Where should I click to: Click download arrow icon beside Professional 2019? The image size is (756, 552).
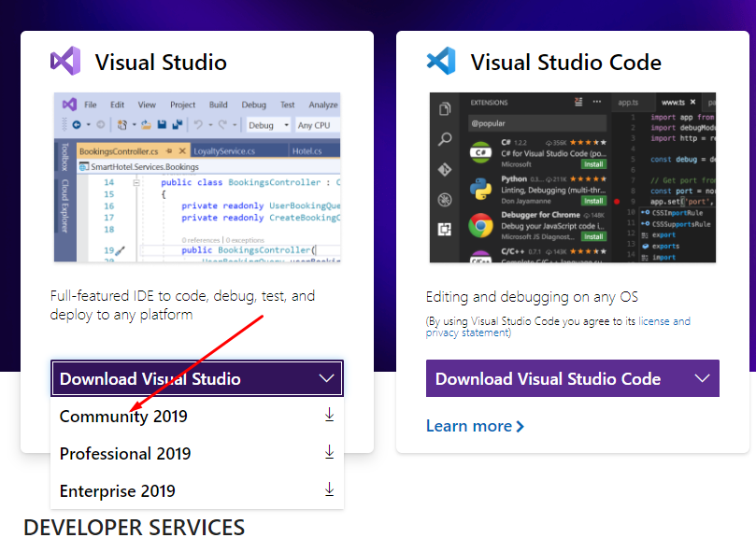coord(329,453)
